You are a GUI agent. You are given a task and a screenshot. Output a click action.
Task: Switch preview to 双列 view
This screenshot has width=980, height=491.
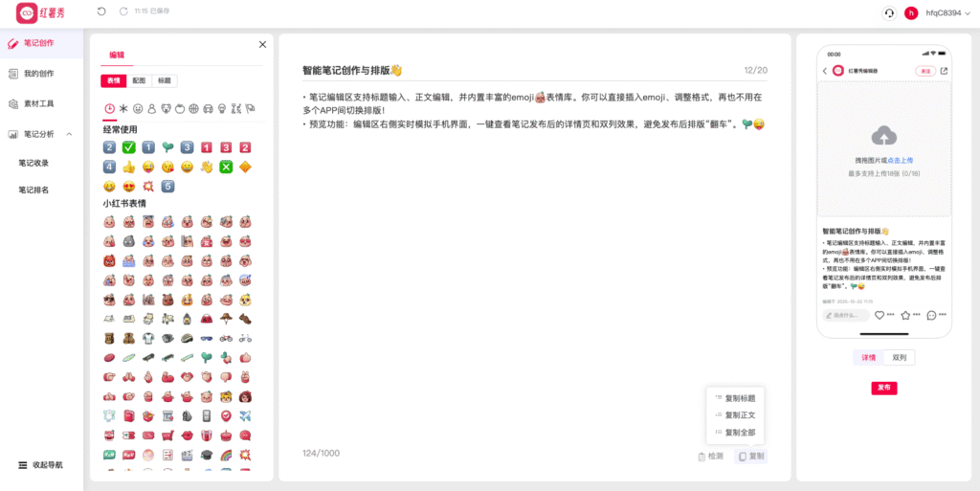899,358
